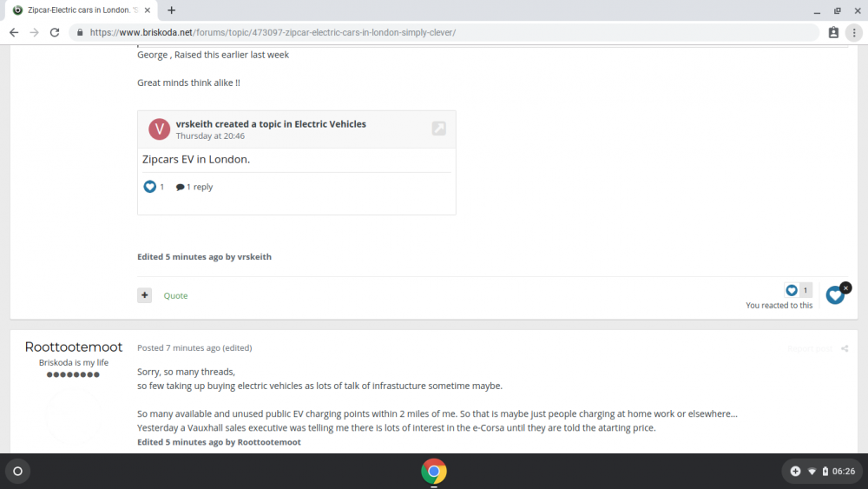
Task: Click the vrskeith avatar with letter V
Action: tap(159, 129)
